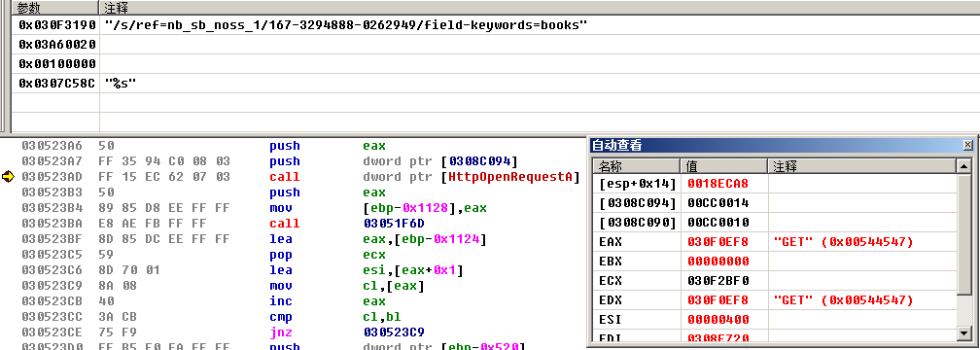Click the watch list scroll up arrow
980x350 pixels.
point(964,166)
